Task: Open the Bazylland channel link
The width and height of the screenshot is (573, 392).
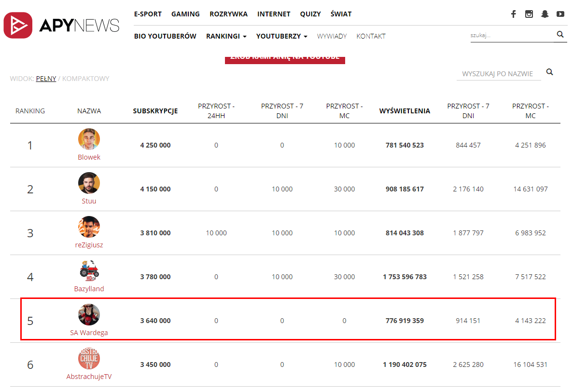Action: (x=89, y=288)
